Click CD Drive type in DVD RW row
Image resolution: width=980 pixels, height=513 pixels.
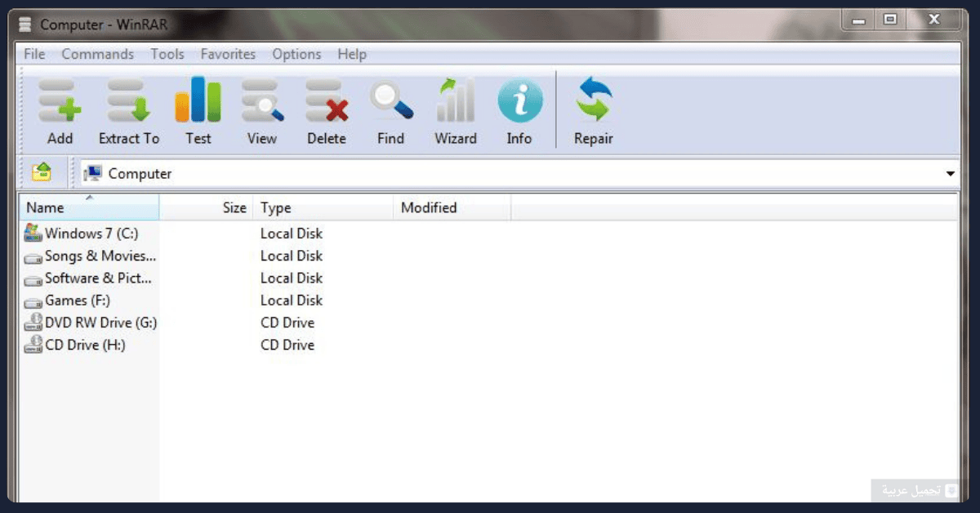287,323
